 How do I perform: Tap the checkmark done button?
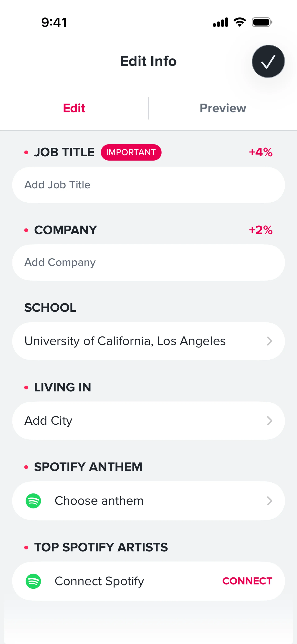268,61
